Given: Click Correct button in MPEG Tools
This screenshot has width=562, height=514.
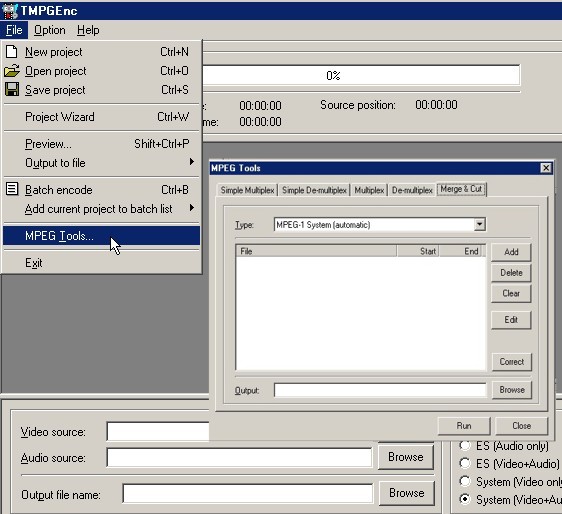Looking at the screenshot, I should coord(511,362).
